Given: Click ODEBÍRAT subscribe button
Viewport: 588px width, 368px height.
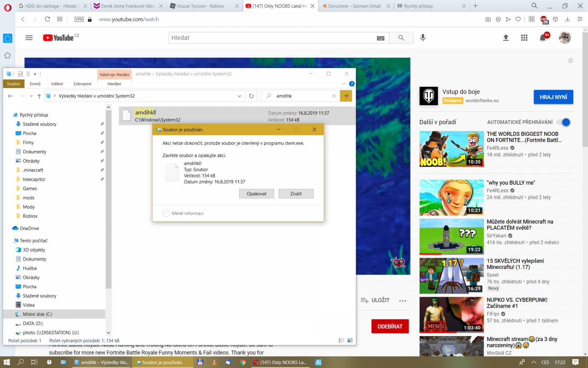Looking at the screenshot, I should pyautogui.click(x=390, y=326).
